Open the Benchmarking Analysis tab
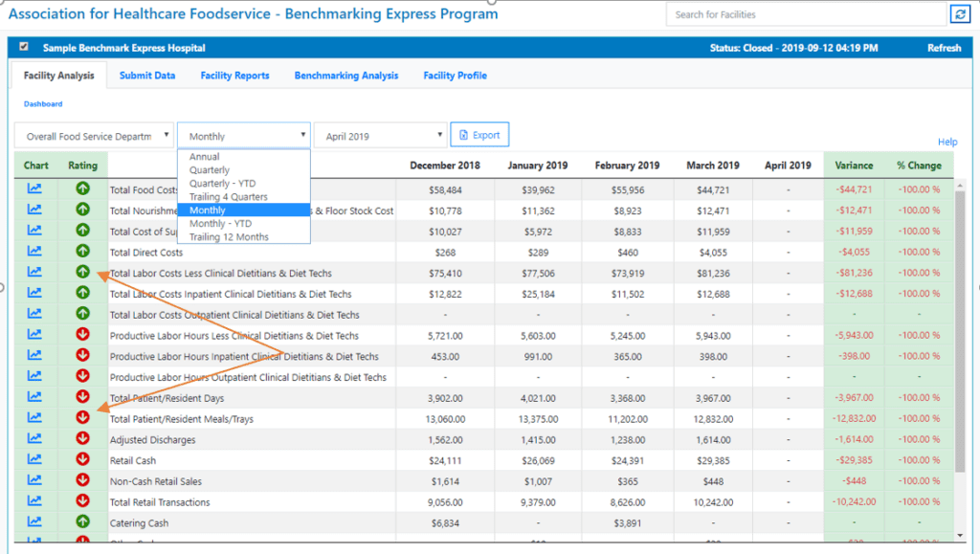Screen dimensions: 980x554 (x=345, y=76)
